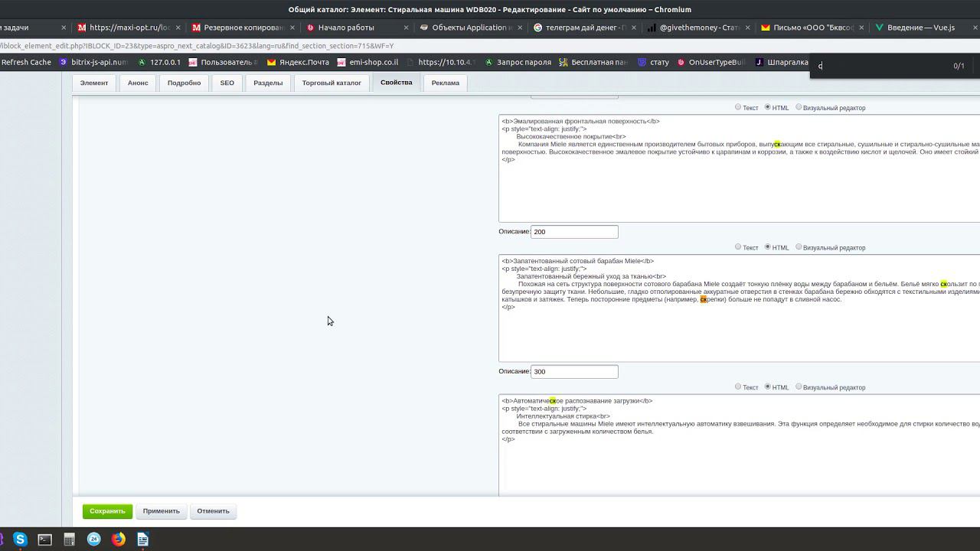Open the 'Реклама' form tab
980x551 pixels.
point(445,83)
